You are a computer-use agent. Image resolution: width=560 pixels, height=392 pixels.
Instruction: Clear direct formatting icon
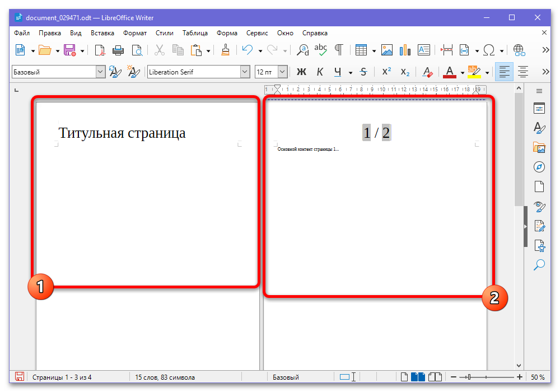pyautogui.click(x=427, y=72)
